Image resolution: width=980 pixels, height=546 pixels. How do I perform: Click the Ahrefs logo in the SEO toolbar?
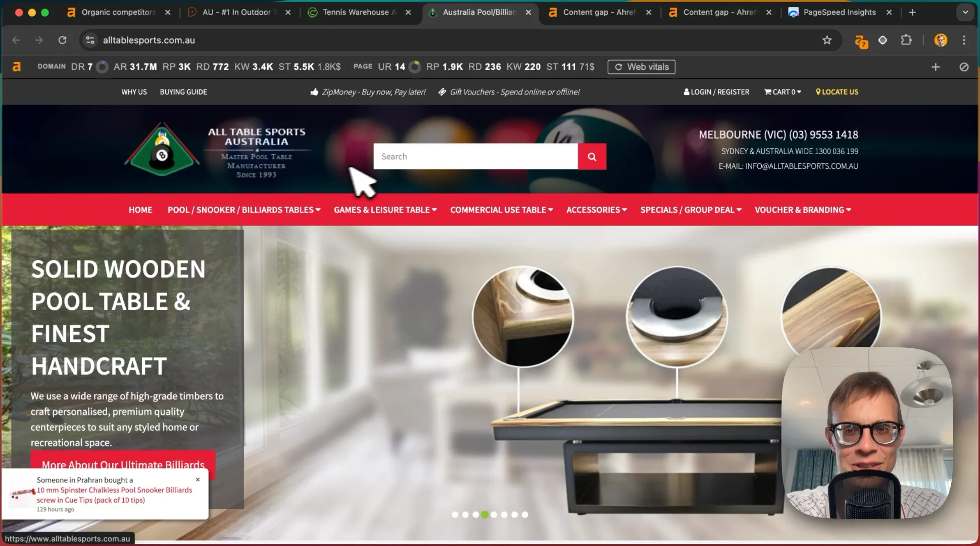17,67
